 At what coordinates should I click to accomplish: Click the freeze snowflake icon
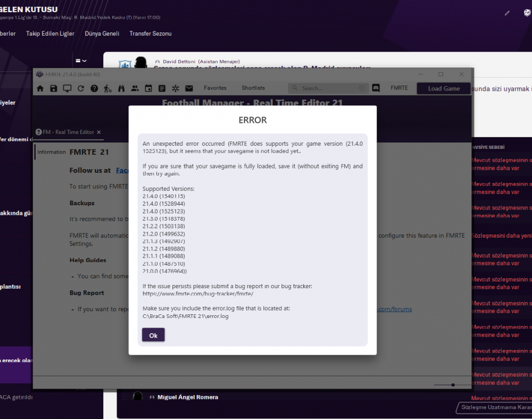175,88
